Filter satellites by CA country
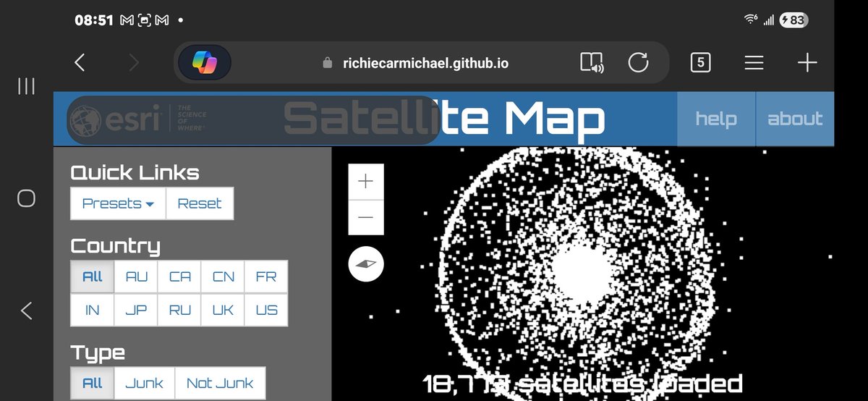The height and width of the screenshot is (401, 868). point(179,277)
